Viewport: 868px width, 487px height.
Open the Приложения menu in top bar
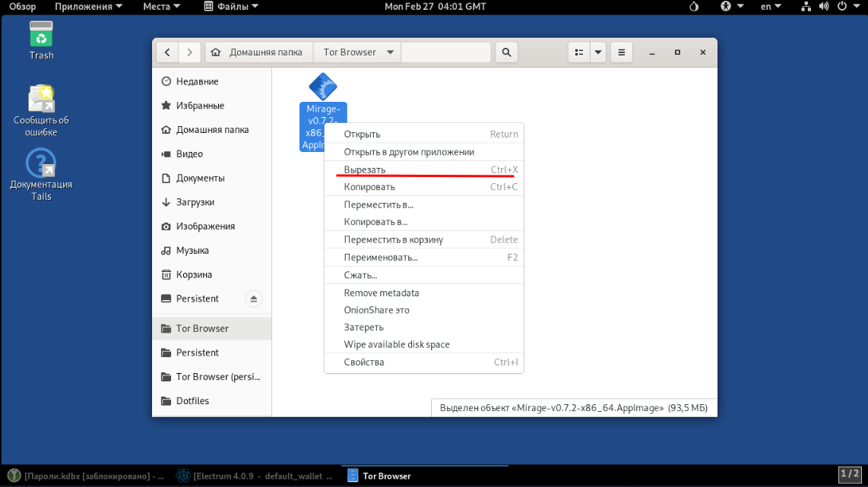click(88, 6)
